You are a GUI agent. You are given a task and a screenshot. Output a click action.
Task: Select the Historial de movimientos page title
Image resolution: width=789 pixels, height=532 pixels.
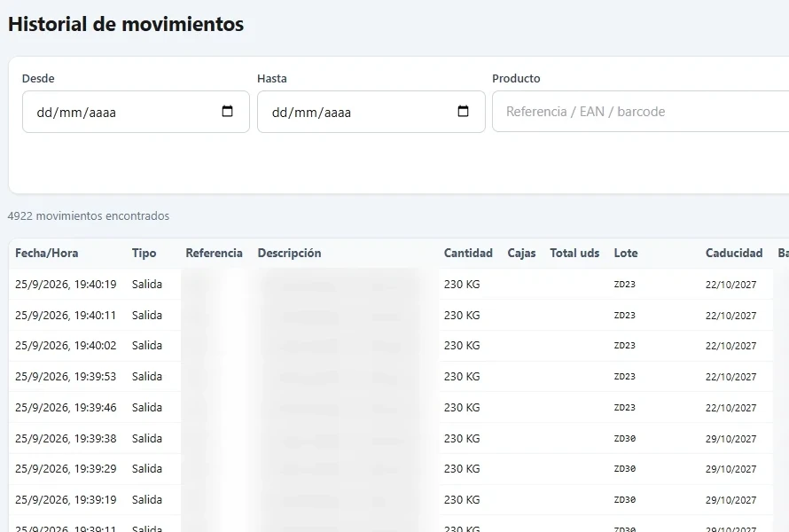(126, 24)
